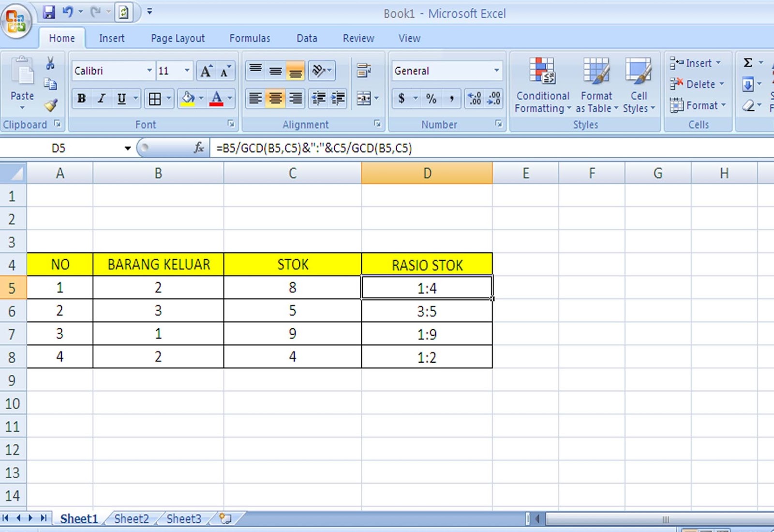Click the Format Painter icon
This screenshot has height=532, width=774.
click(x=50, y=105)
